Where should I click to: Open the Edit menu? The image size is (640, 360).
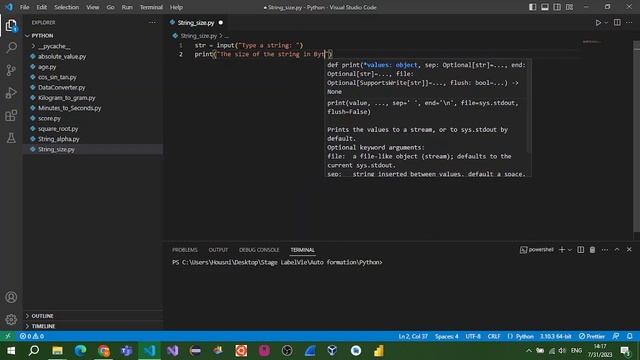(x=42, y=7)
